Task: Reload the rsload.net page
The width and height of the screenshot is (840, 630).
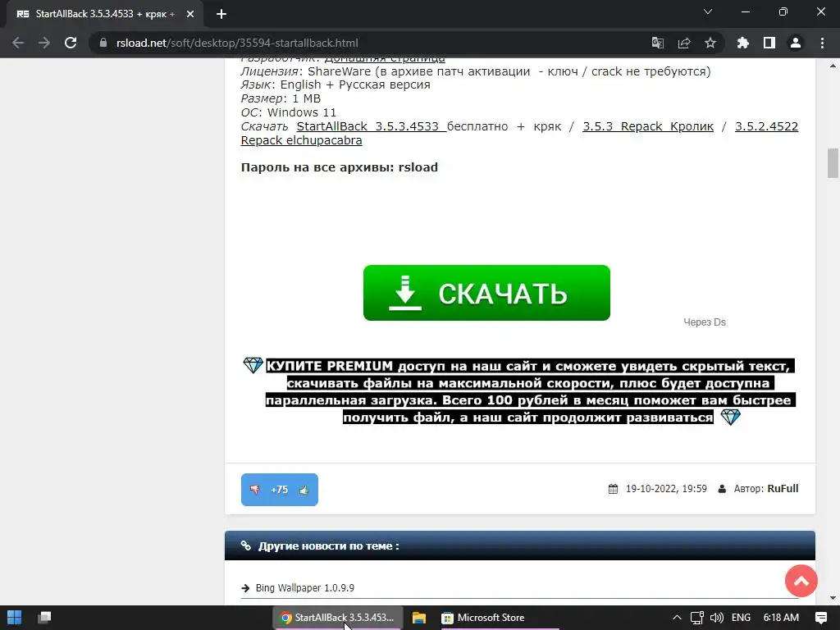Action: [71, 43]
